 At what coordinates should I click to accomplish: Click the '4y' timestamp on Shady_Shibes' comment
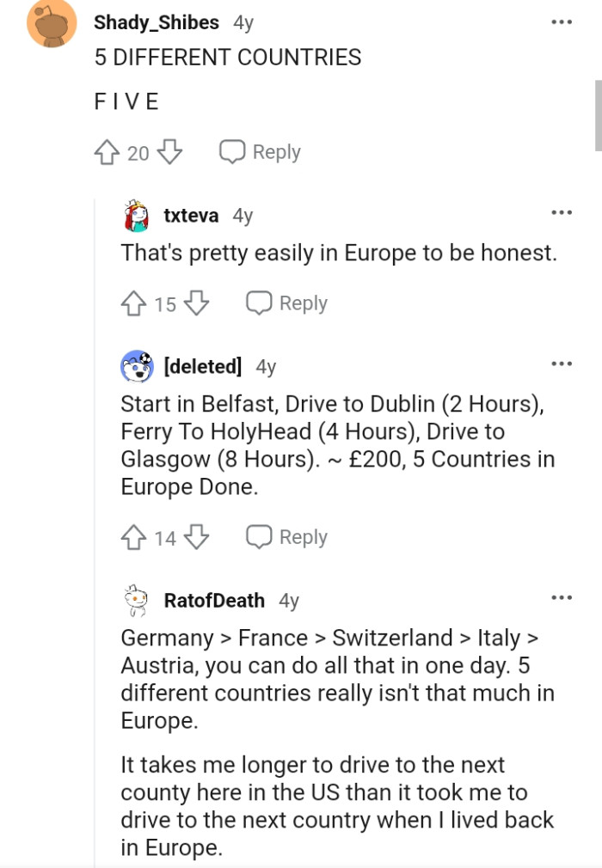(244, 23)
